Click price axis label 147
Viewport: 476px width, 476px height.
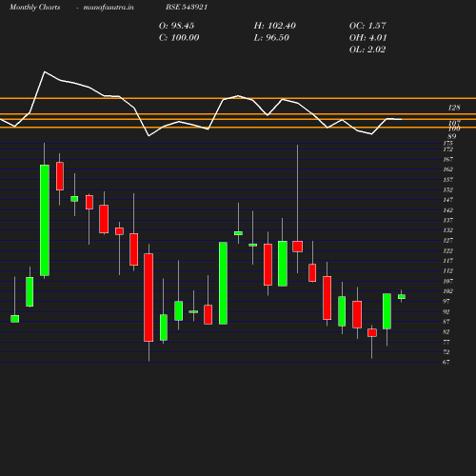(447, 200)
